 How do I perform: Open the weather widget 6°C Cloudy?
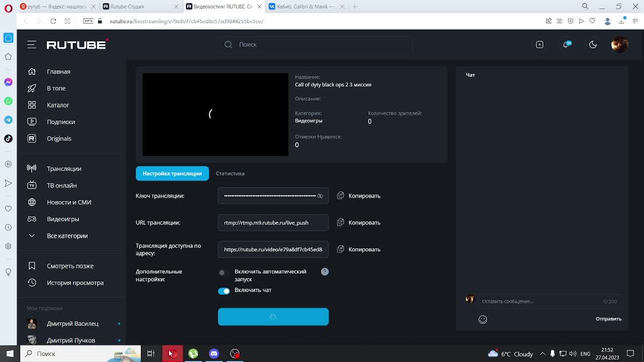pyautogui.click(x=510, y=354)
